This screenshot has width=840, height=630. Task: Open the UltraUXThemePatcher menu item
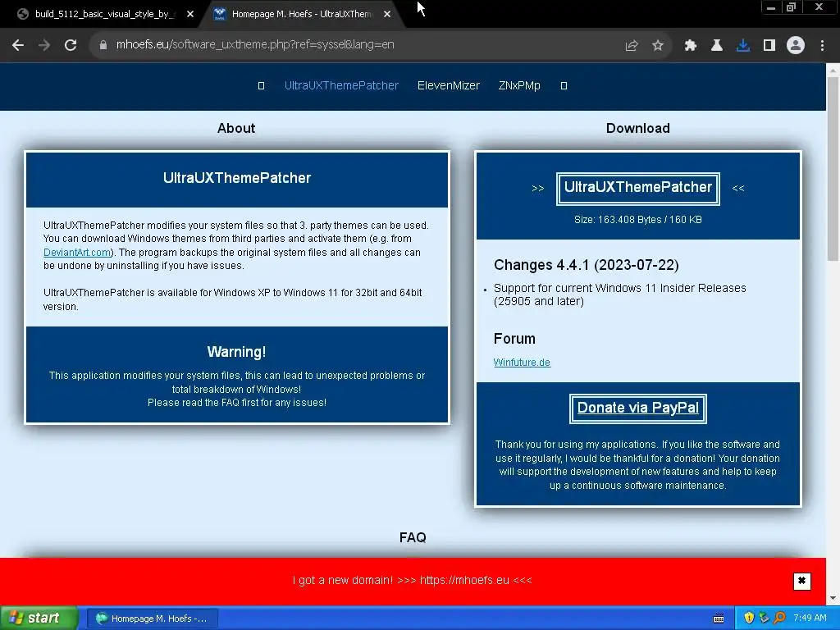coord(341,85)
